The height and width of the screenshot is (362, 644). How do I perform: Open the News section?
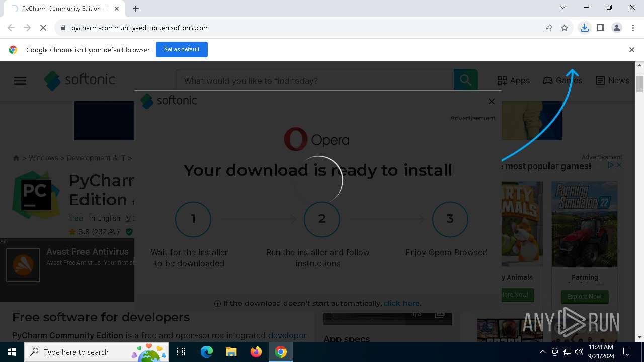click(612, 81)
